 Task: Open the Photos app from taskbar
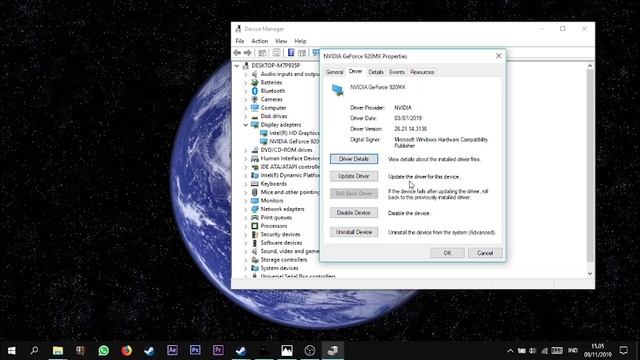[287, 350]
